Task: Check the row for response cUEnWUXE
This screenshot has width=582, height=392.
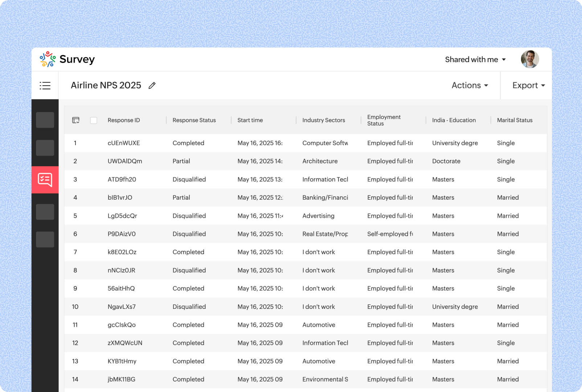Action: pos(94,143)
